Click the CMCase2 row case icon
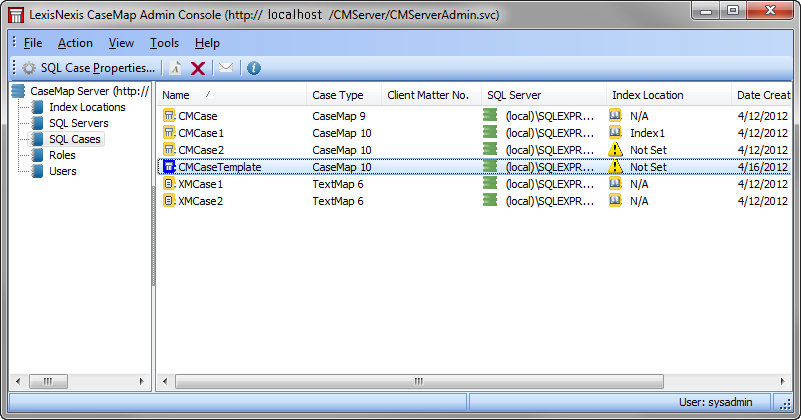 point(169,150)
